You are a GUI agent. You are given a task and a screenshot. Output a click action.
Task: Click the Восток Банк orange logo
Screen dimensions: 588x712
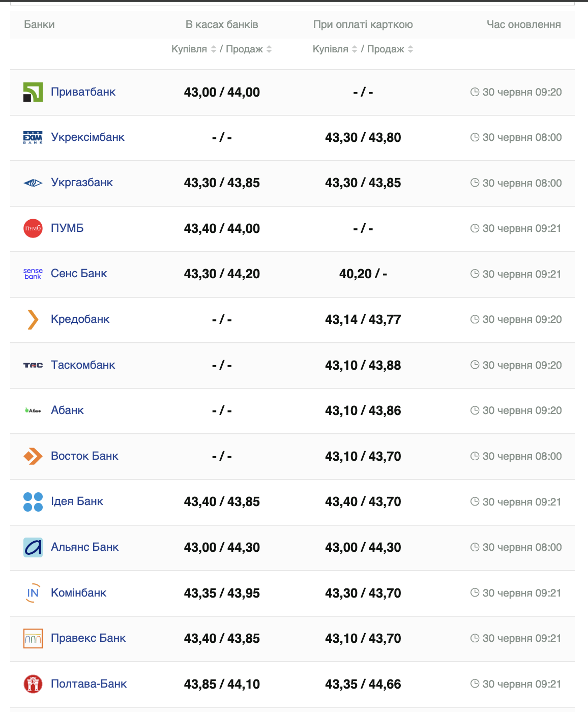33,456
